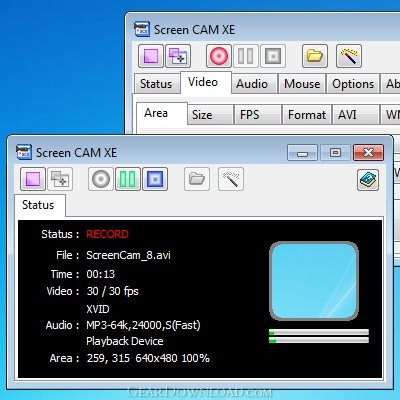Close the front Screen CAM XE window
This screenshot has width=400, height=400.
(368, 153)
